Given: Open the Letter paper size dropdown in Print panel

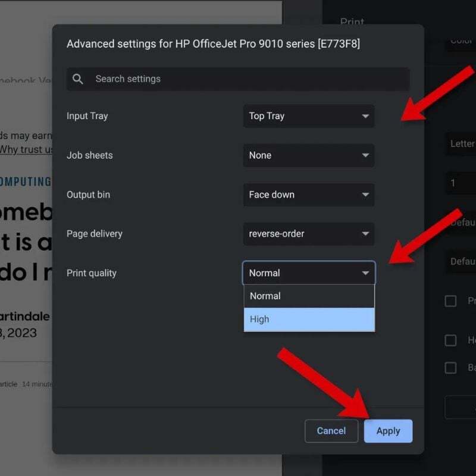Looking at the screenshot, I should (461, 143).
